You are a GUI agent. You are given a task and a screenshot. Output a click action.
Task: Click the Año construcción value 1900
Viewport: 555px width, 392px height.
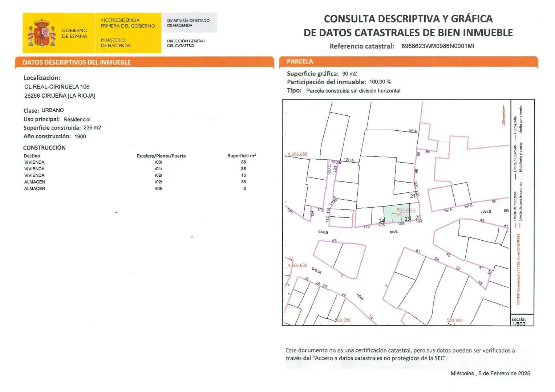(x=80, y=136)
